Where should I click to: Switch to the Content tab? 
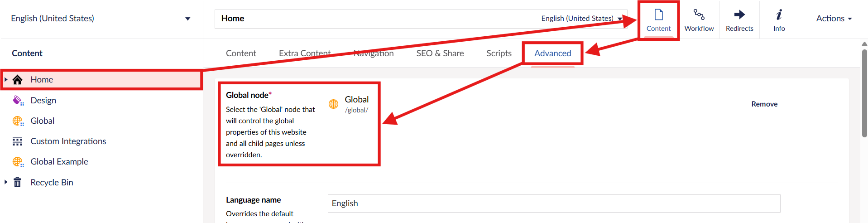pos(241,53)
